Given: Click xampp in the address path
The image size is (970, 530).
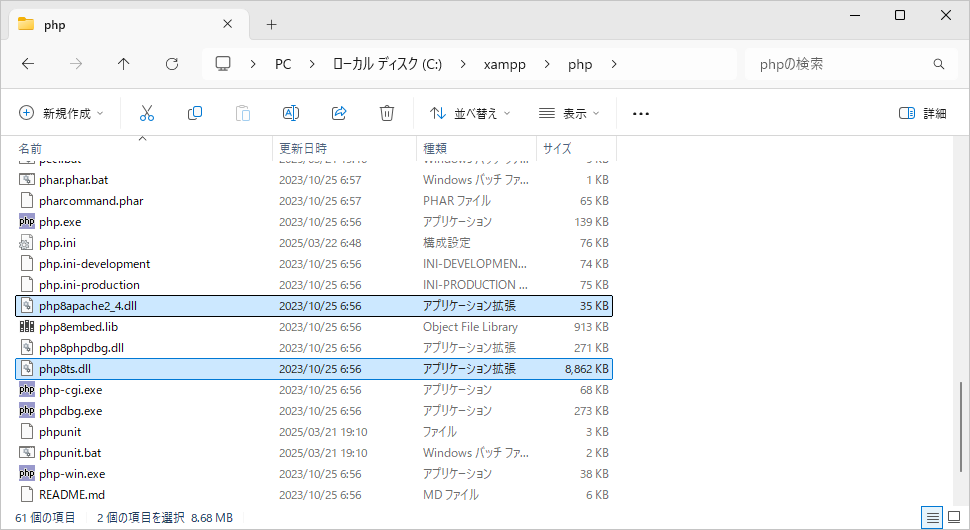Looking at the screenshot, I should click(x=505, y=64).
